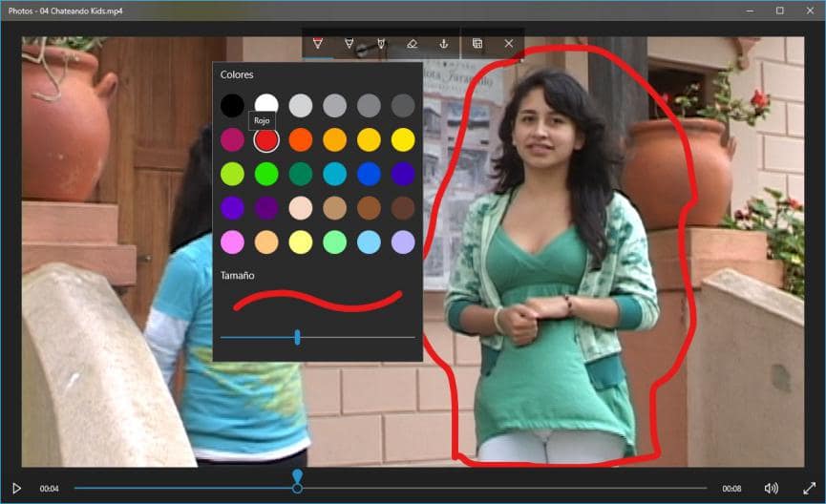Adjust the Tamaño size slider handle

click(298, 337)
